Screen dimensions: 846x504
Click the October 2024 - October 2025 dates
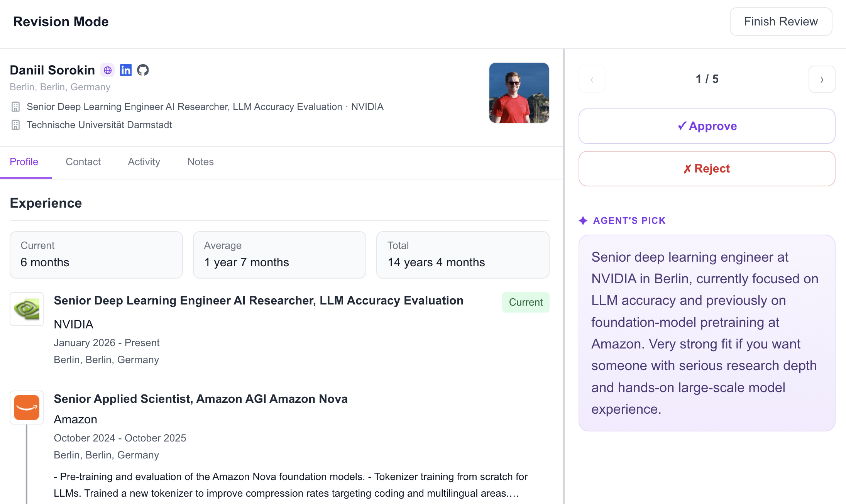point(120,438)
